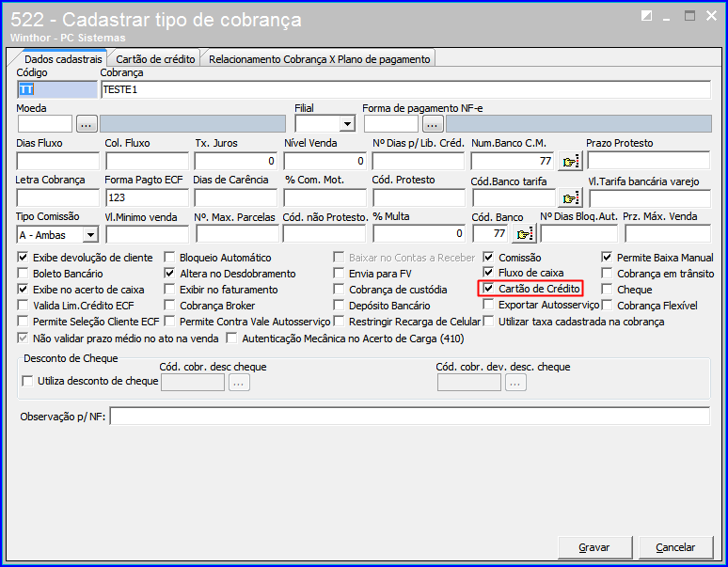
Task: Uncheck Altera no Desdobramento
Action: click(x=169, y=273)
